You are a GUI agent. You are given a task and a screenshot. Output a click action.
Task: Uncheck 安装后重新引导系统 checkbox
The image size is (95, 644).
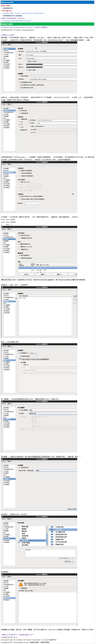(x=19, y=82)
